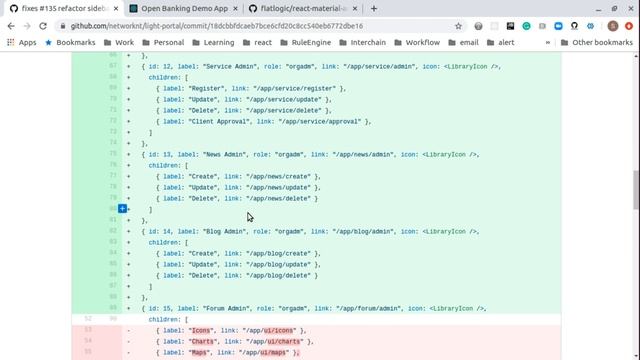Click the gear-shaped blue extension icon

pos(590,26)
